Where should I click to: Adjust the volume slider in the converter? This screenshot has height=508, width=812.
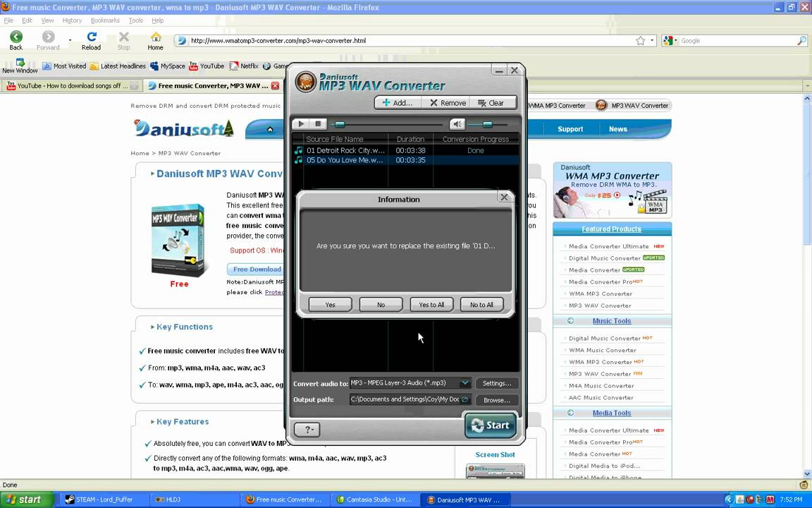487,124
